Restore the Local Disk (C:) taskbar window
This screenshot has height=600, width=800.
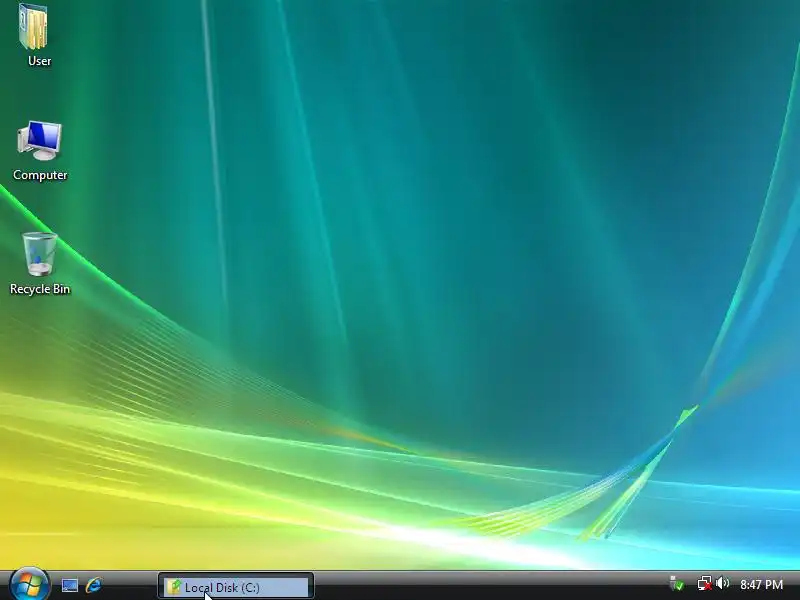[x=236, y=587]
